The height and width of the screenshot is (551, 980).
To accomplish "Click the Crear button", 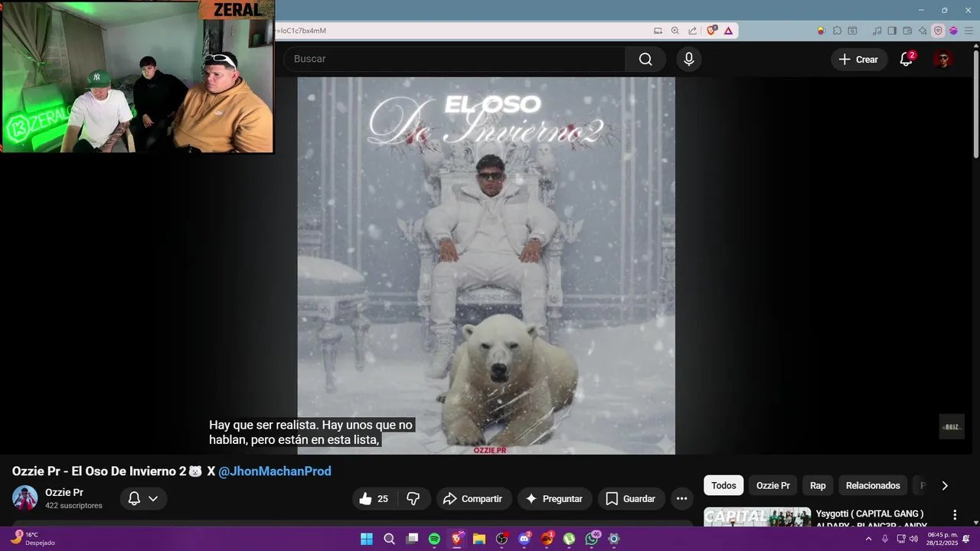I will click(x=859, y=59).
